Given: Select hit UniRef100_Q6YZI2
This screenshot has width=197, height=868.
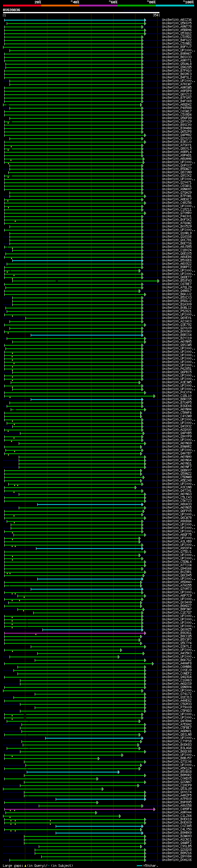Looking at the screenshot, I should click(177, 94).
